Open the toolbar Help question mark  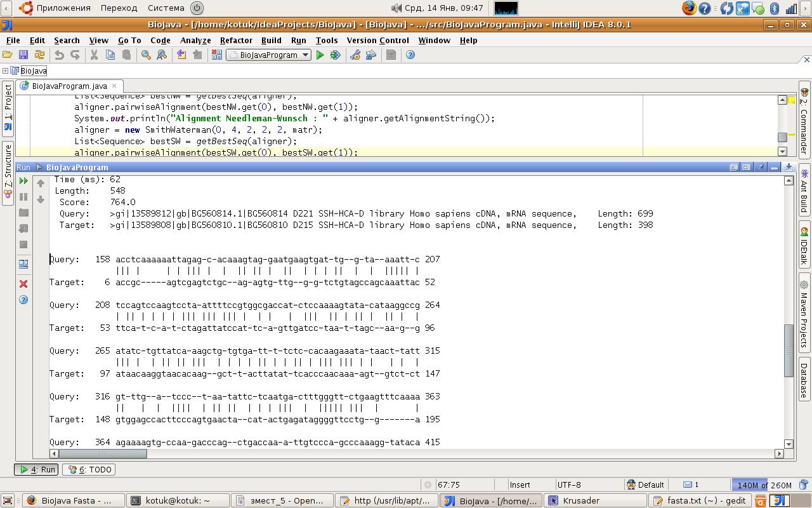[x=410, y=55]
